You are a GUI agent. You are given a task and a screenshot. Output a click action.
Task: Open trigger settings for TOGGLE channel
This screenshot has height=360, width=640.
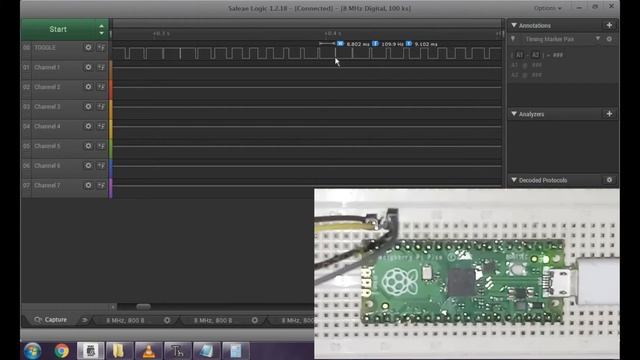[101, 47]
